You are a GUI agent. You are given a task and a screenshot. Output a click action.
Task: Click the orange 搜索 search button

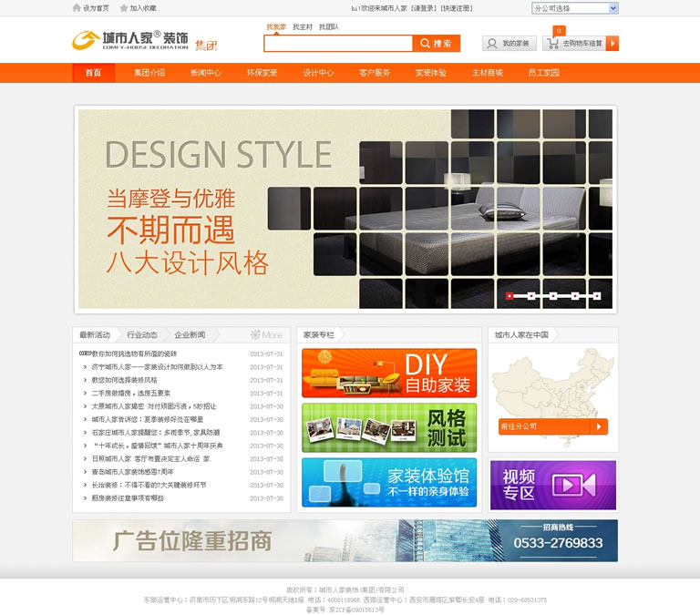(436, 44)
